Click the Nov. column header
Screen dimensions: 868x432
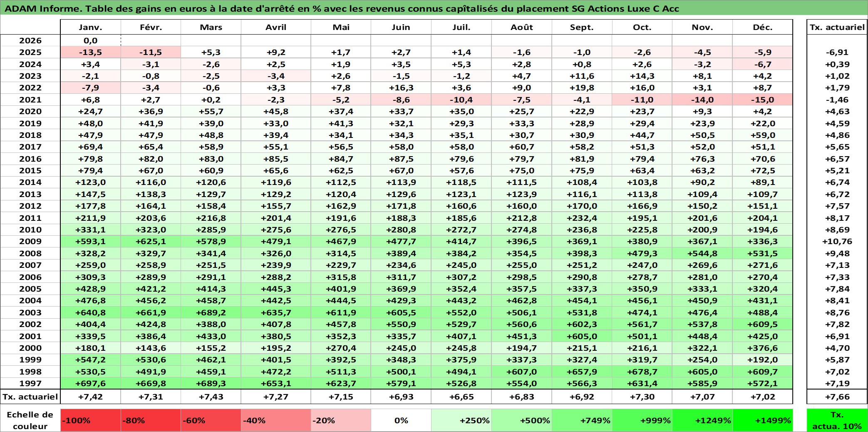coord(702,27)
